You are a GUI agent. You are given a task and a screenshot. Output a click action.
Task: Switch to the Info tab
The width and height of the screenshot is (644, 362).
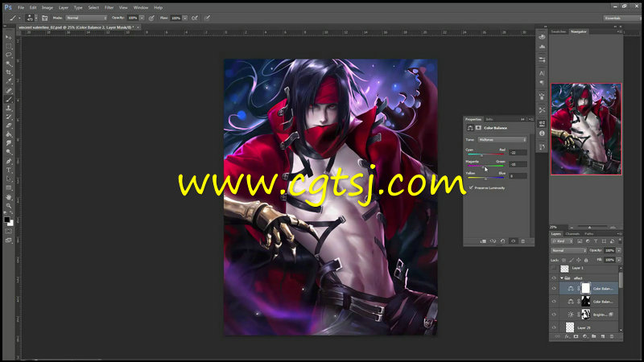pos(489,119)
